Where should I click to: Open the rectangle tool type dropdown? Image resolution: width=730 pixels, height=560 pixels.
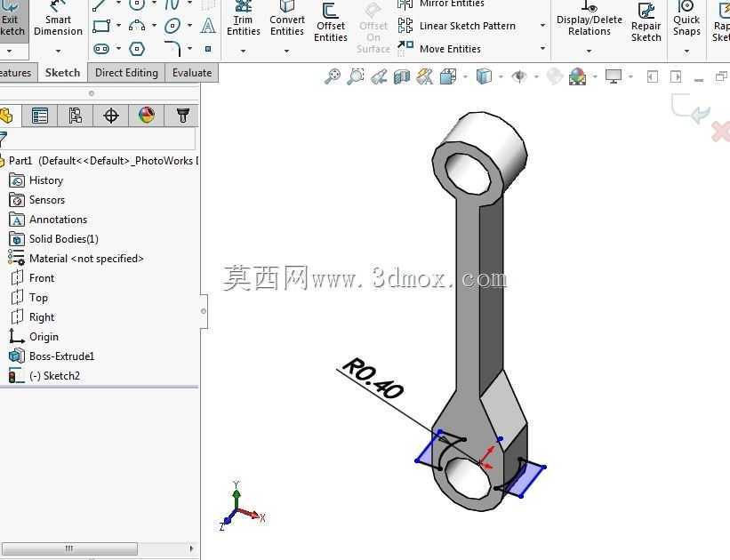(118, 26)
